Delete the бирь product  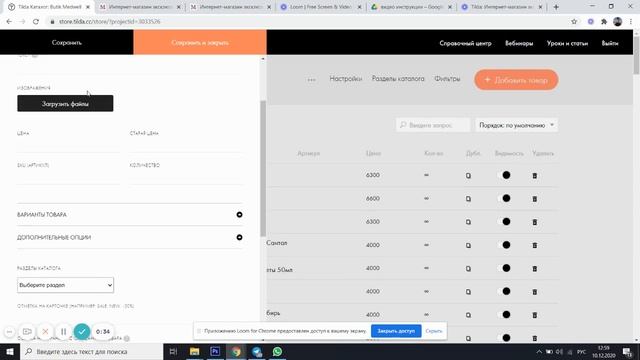[x=535, y=315]
